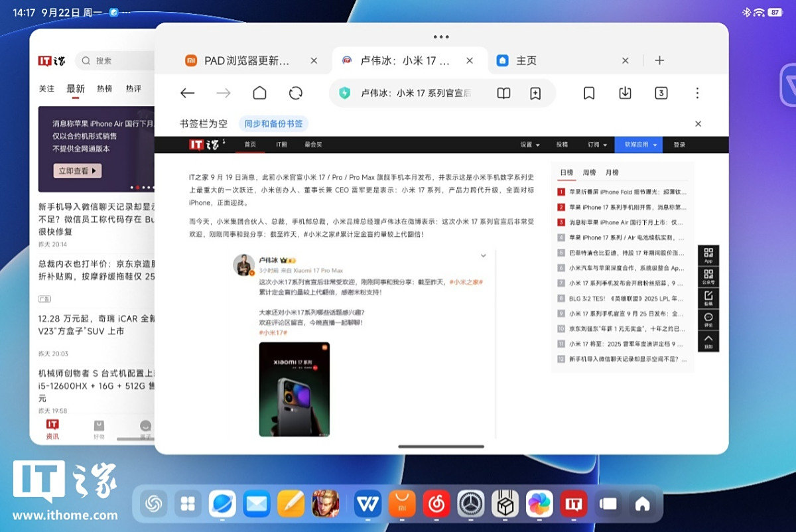This screenshot has width=796, height=532.
Task: Click 立即查看 button on banner
Action: (x=77, y=170)
